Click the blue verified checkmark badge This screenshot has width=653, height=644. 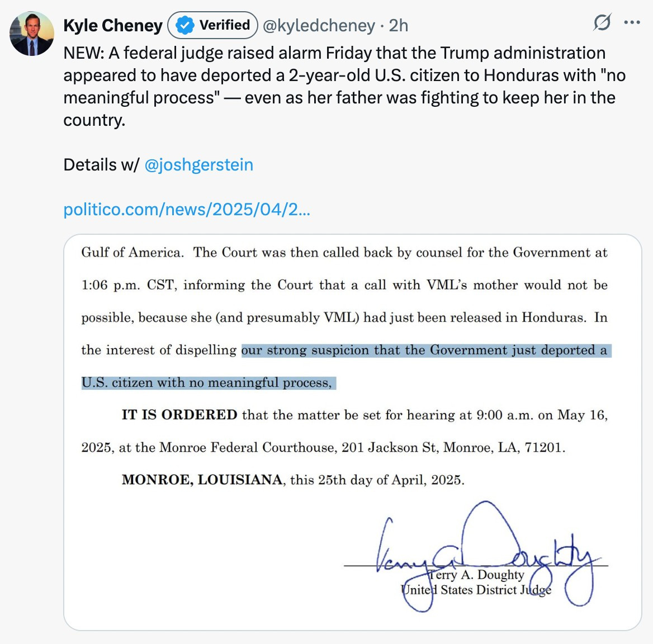(x=184, y=25)
